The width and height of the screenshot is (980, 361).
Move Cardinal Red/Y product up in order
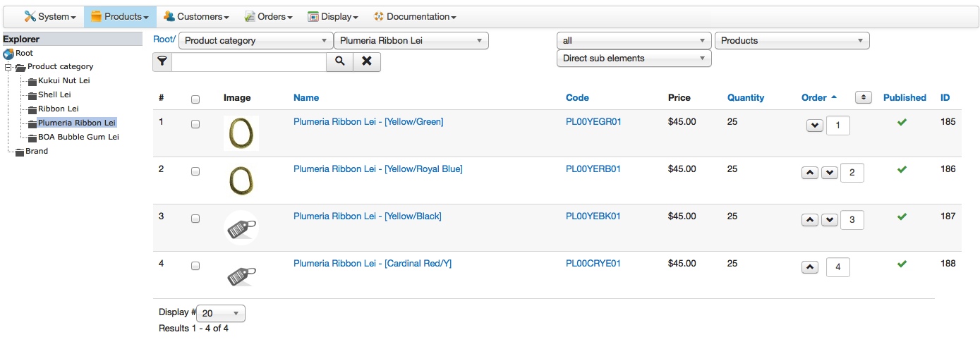[x=811, y=267]
